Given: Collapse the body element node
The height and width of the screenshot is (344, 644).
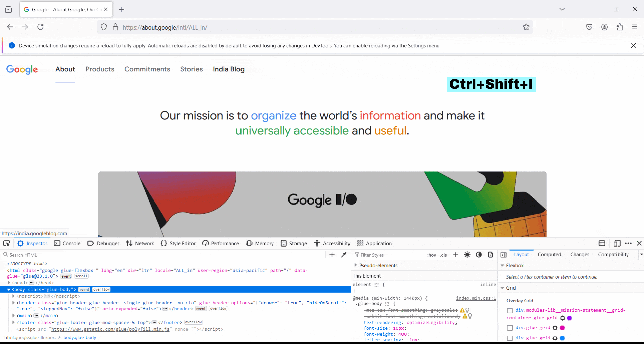Looking at the screenshot, I should pyautogui.click(x=9, y=289).
